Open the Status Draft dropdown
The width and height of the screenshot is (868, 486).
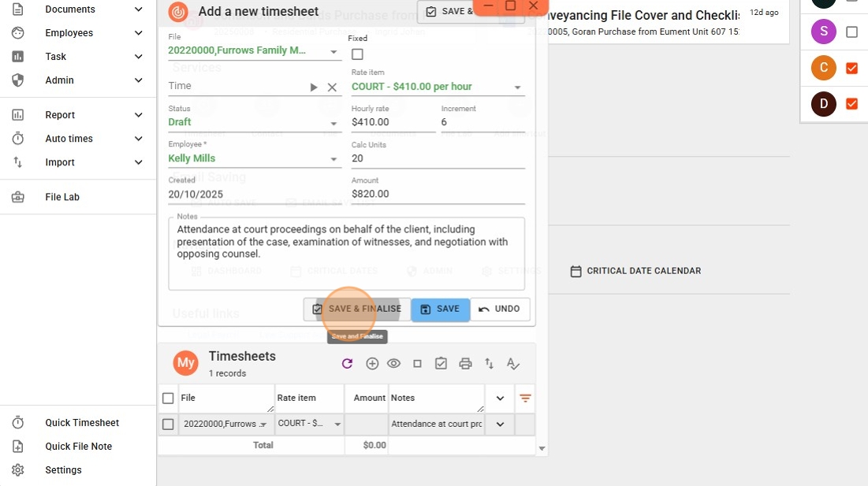pyautogui.click(x=333, y=123)
